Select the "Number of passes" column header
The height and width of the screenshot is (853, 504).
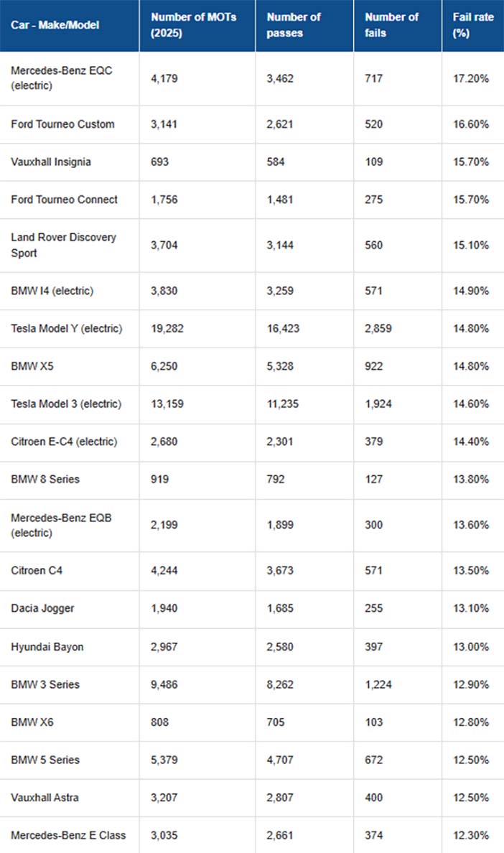[x=294, y=25]
